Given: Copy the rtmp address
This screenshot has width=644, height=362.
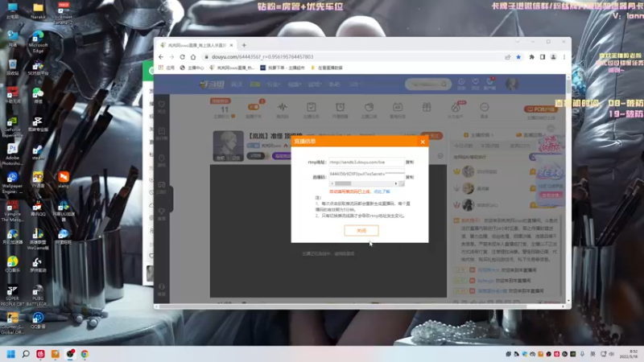Looking at the screenshot, I should (x=410, y=162).
